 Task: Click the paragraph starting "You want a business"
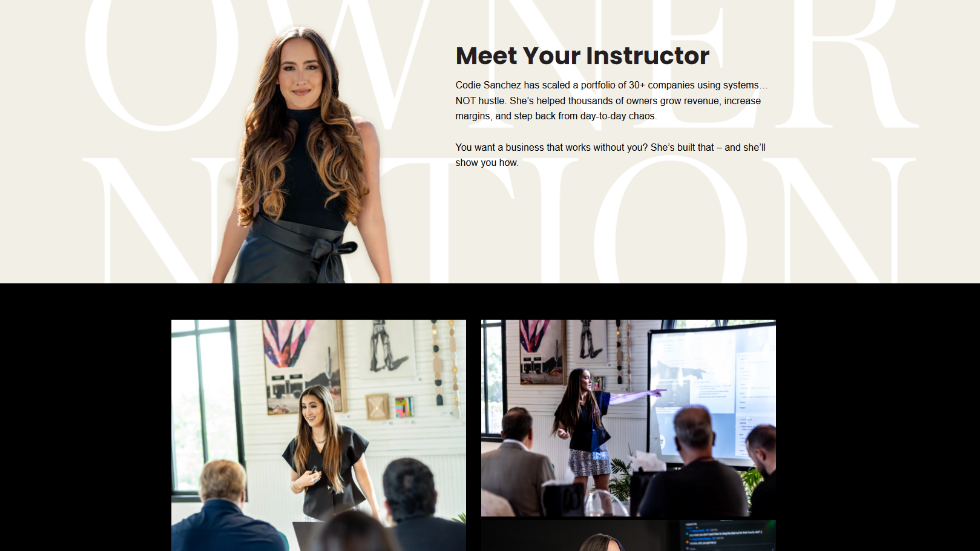[610, 155]
